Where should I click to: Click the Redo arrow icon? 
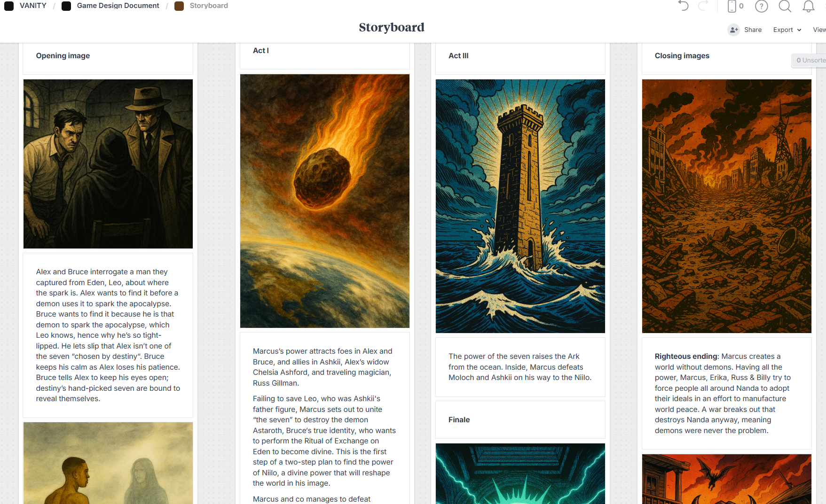click(703, 6)
